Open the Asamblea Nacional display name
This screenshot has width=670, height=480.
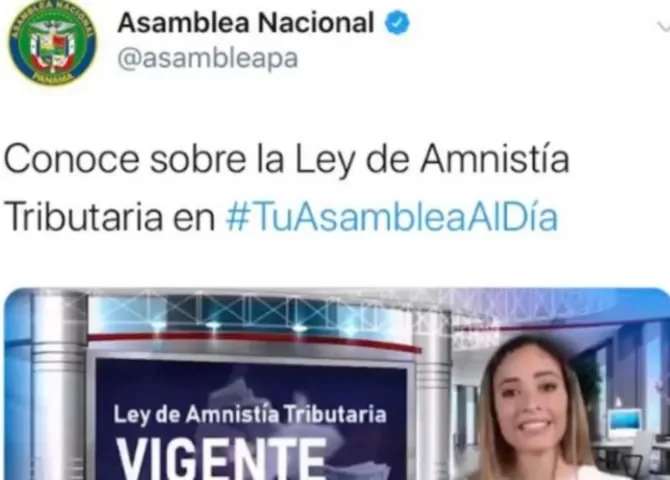pos(246,23)
